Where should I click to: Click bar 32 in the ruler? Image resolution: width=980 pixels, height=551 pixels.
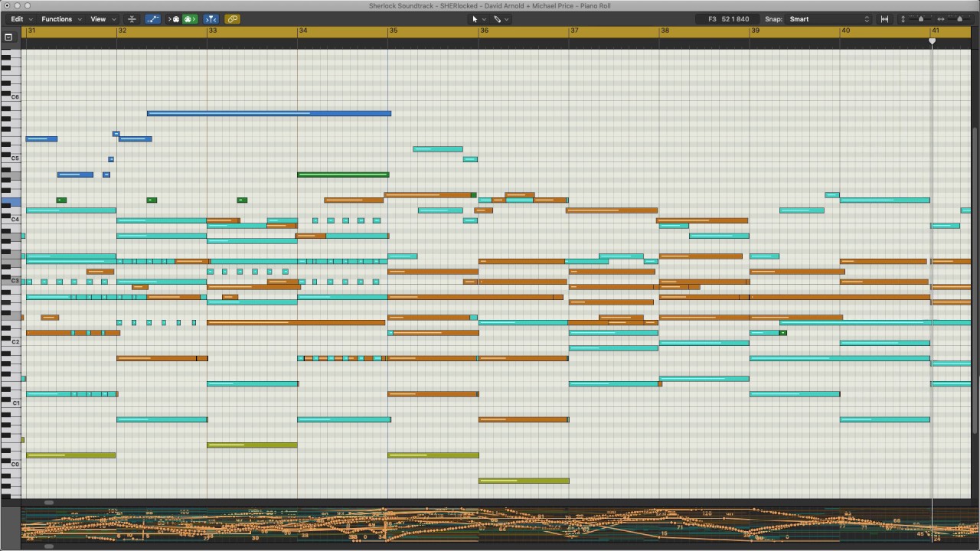[x=122, y=31]
